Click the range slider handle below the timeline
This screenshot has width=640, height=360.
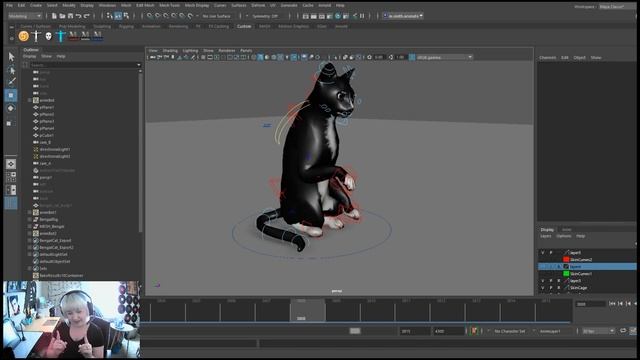(355, 331)
